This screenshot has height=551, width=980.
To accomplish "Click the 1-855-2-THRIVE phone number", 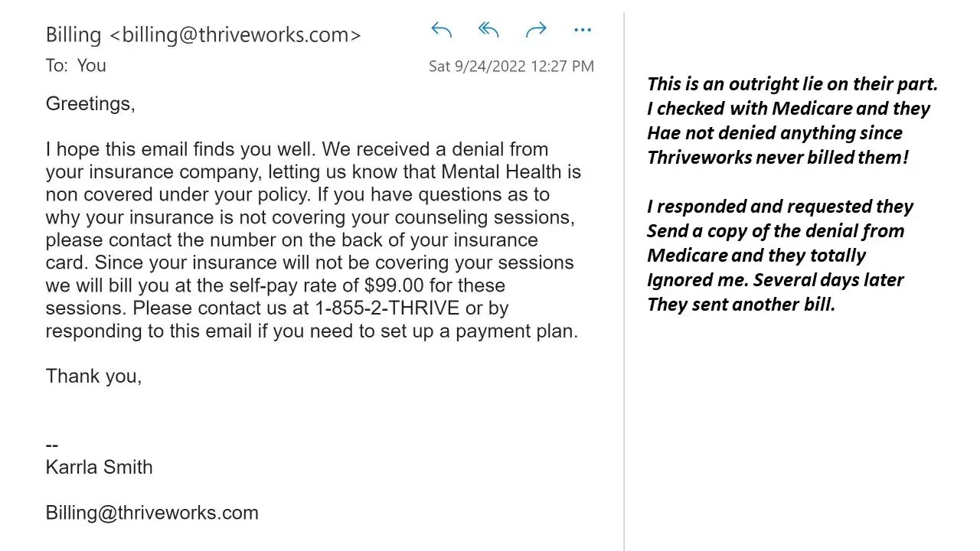I will [x=387, y=308].
